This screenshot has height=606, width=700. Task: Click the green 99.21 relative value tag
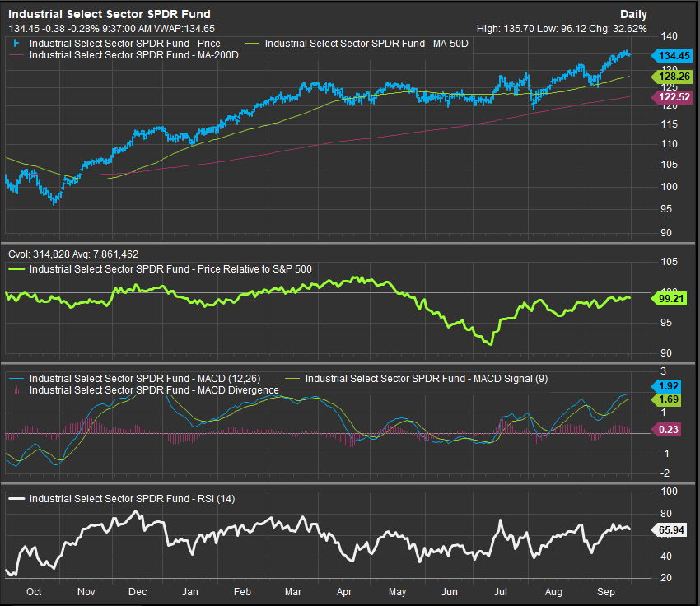(670, 299)
